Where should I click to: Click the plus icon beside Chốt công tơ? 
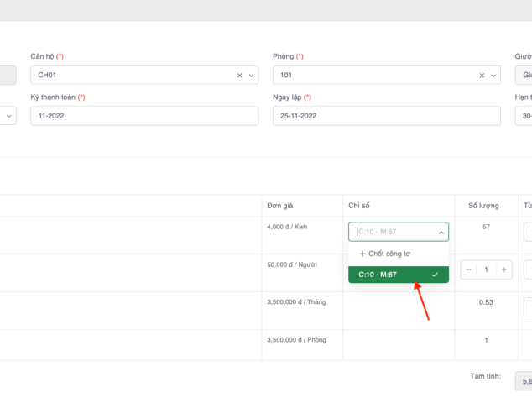pos(362,254)
